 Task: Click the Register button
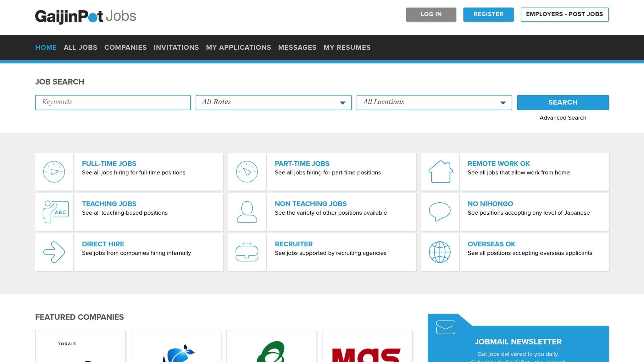(x=488, y=14)
